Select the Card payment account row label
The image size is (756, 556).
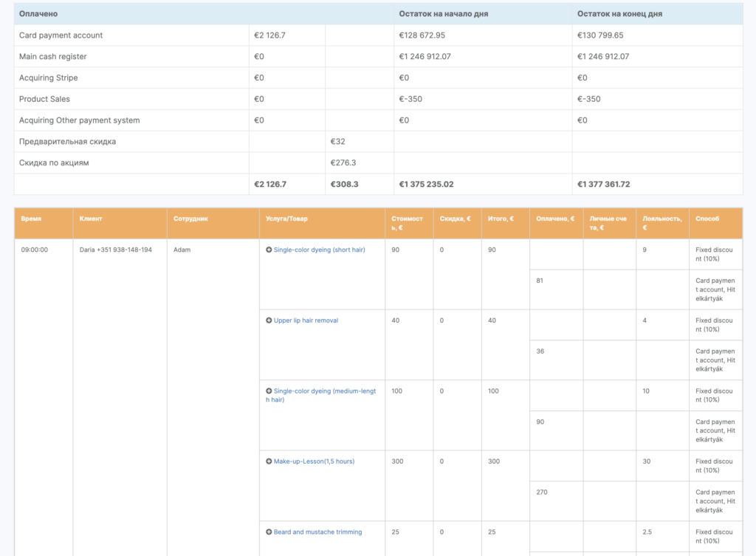click(61, 35)
